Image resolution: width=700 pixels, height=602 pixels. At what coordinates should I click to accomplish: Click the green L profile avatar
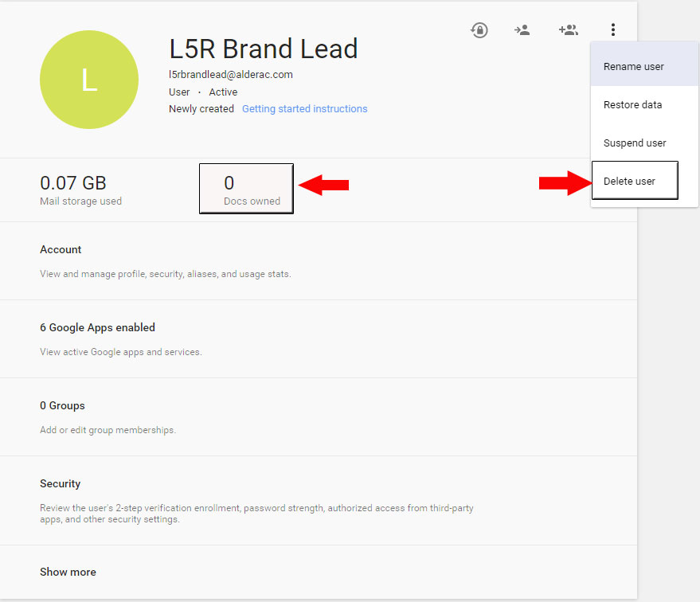pyautogui.click(x=89, y=80)
